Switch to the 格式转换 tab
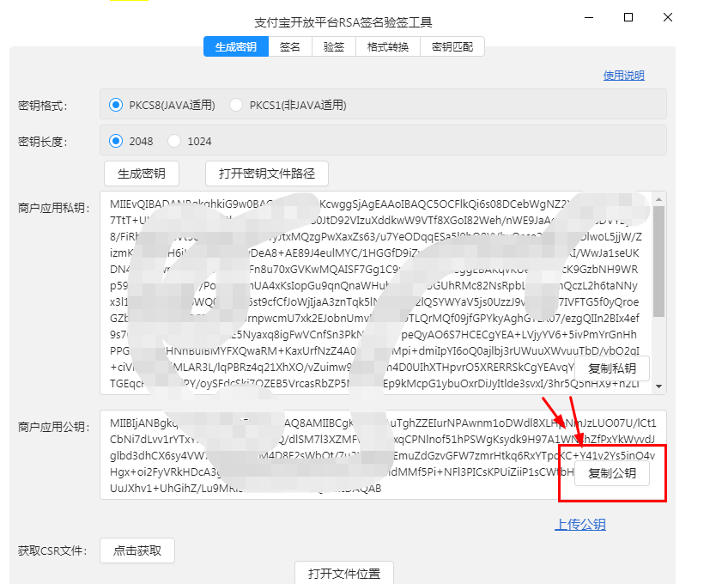Viewport: 728px width, 584px height. click(388, 46)
